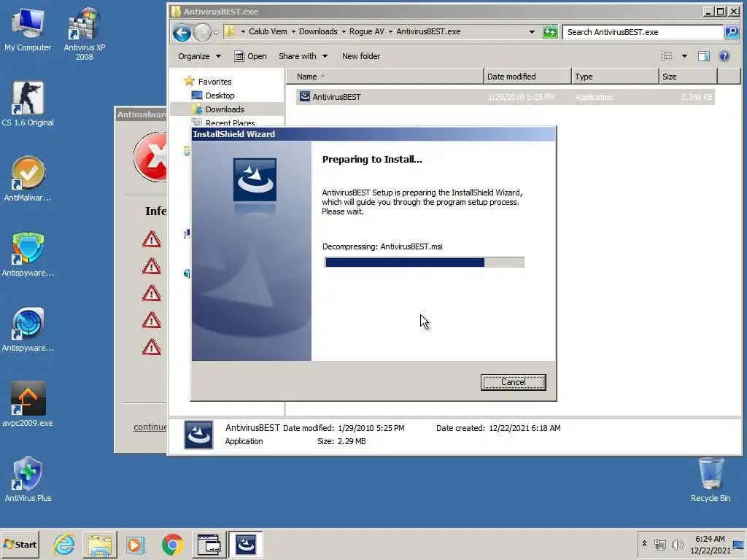Sort files by Name column

(385, 76)
